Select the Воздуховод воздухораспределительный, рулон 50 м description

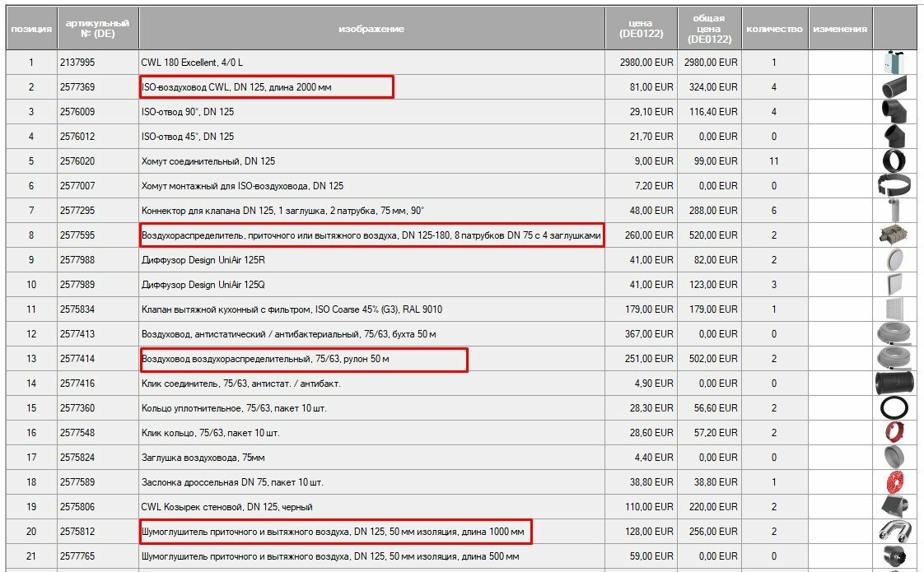265,360
